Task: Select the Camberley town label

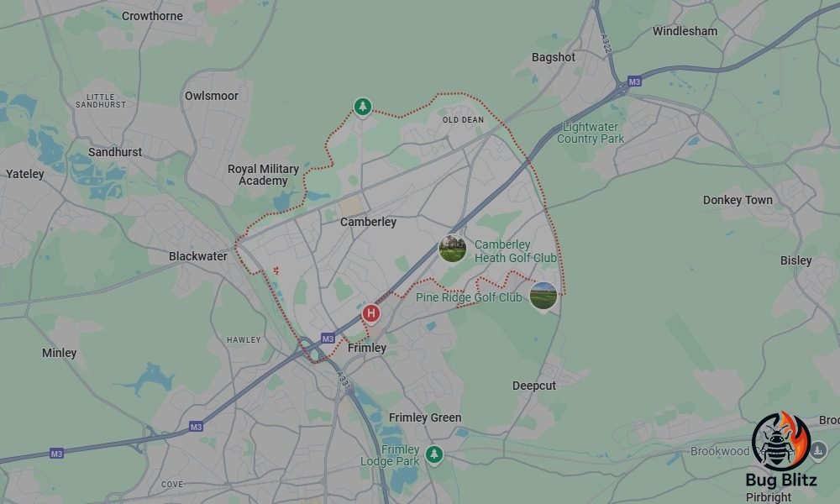Action: pyautogui.click(x=368, y=222)
